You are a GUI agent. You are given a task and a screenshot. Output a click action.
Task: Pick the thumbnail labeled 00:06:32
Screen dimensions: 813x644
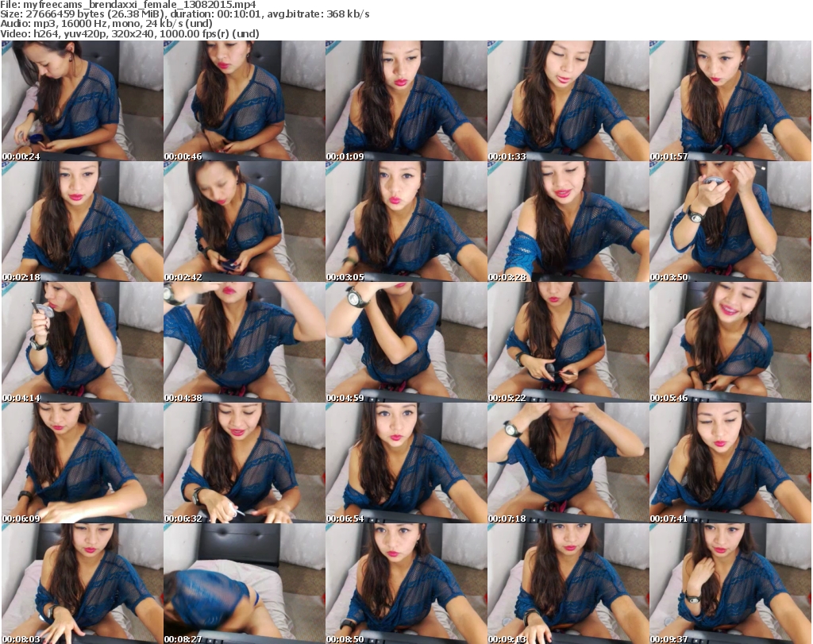[245, 463]
